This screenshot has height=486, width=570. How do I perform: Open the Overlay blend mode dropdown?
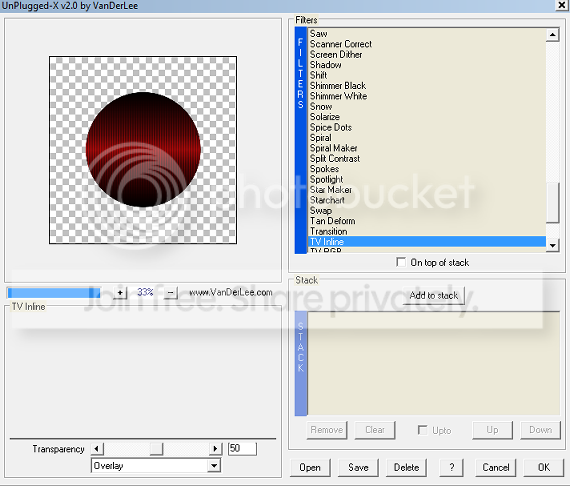[214, 466]
